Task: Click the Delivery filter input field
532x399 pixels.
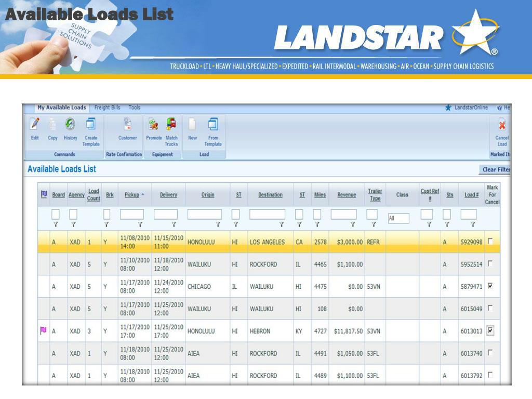Action: pyautogui.click(x=166, y=214)
